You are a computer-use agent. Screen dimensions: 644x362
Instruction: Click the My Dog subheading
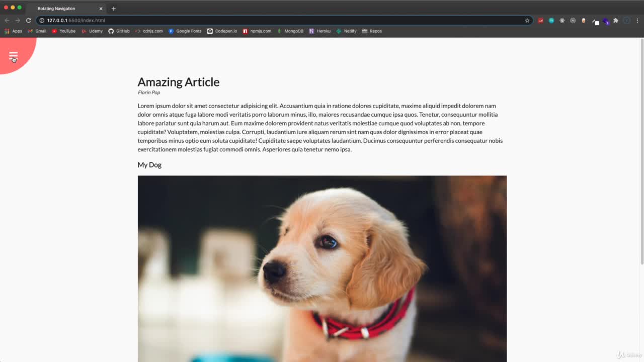149,165
